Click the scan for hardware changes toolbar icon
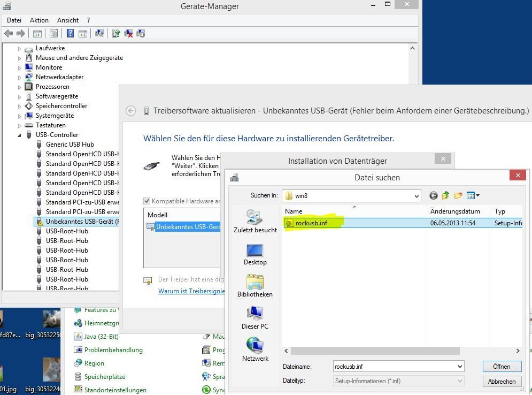Screen dimensions: 532x395 (x=99, y=34)
